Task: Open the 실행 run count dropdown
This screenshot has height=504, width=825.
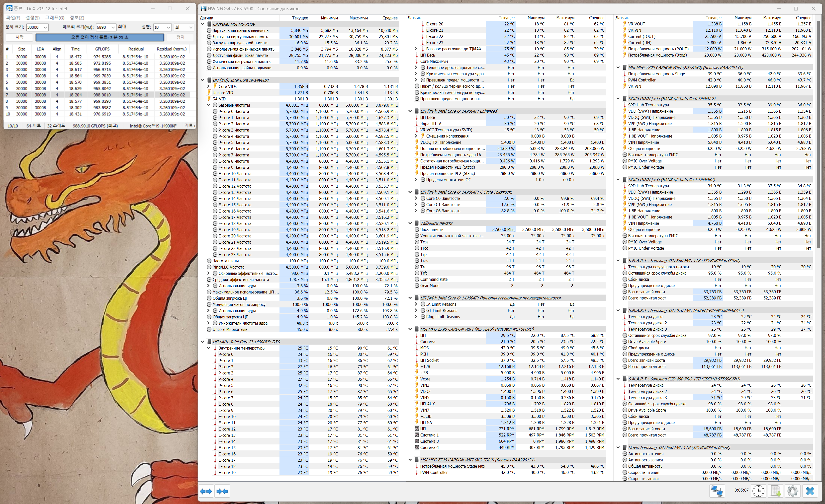Action: click(x=168, y=27)
